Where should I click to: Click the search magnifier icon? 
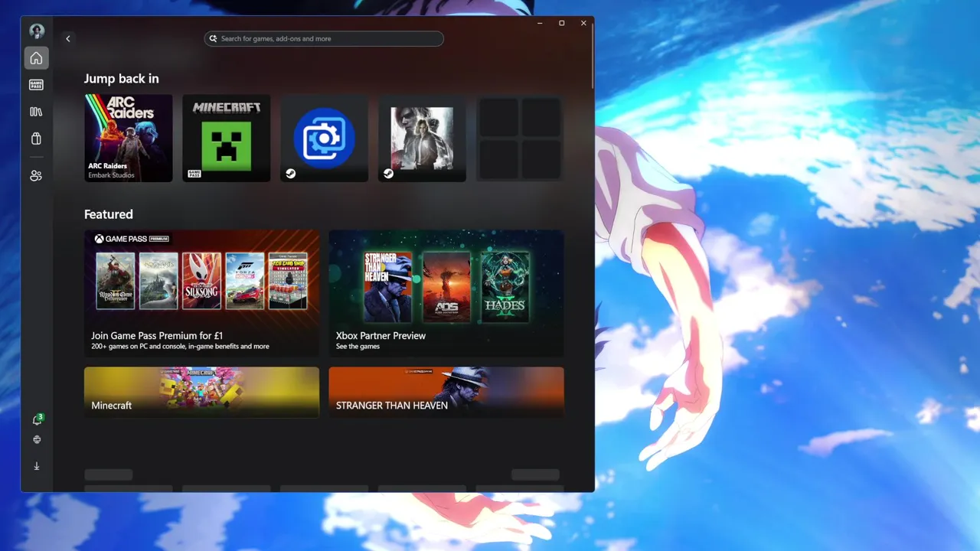[214, 38]
